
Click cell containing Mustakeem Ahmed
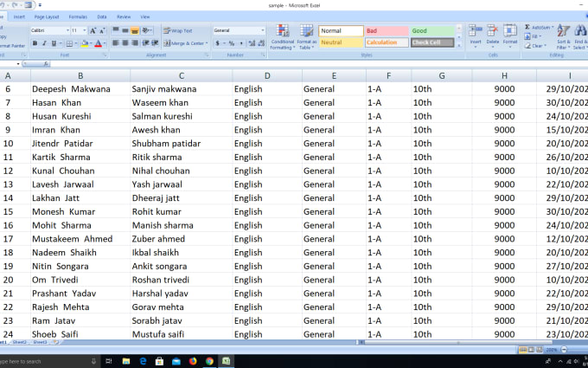pyautogui.click(x=80, y=239)
